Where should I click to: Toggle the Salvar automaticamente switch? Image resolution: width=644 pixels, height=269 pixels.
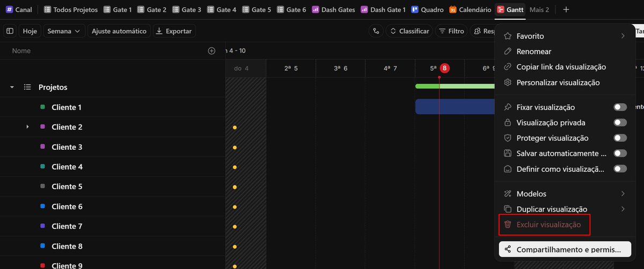click(x=620, y=153)
